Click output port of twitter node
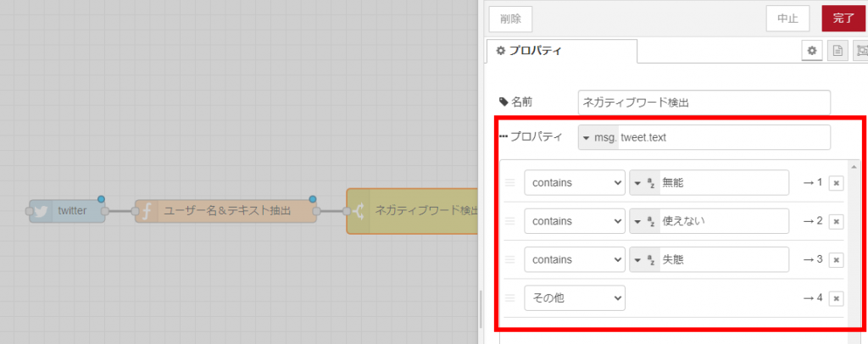Image resolution: width=868 pixels, height=344 pixels. 104,211
